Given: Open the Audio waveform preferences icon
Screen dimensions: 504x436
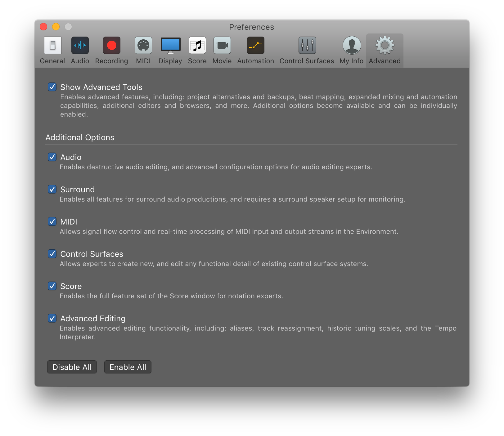Looking at the screenshot, I should [80, 45].
